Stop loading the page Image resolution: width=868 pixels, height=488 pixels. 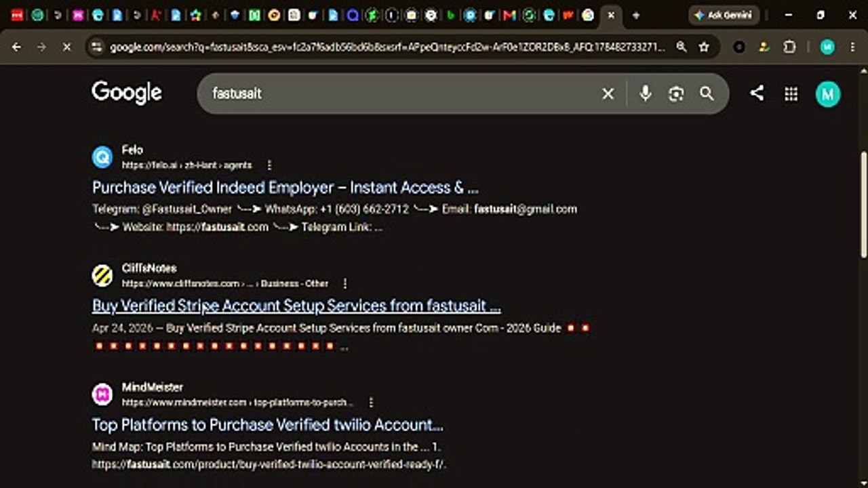tap(66, 47)
